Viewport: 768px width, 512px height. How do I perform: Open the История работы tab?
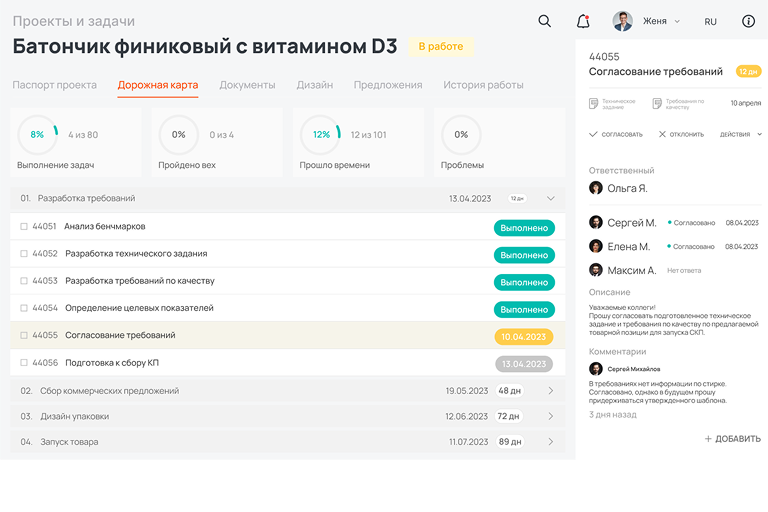tap(483, 85)
